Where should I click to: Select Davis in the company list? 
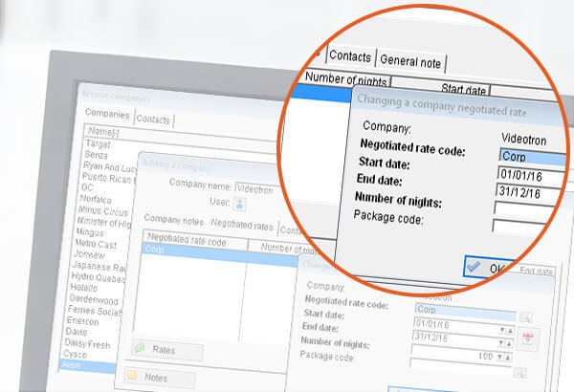click(77, 332)
